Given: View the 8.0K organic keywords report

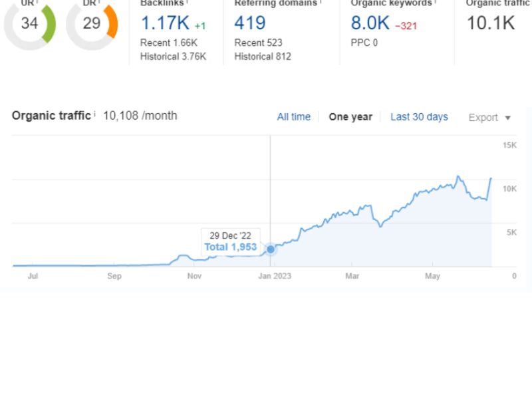Looking at the screenshot, I should 370,23.
